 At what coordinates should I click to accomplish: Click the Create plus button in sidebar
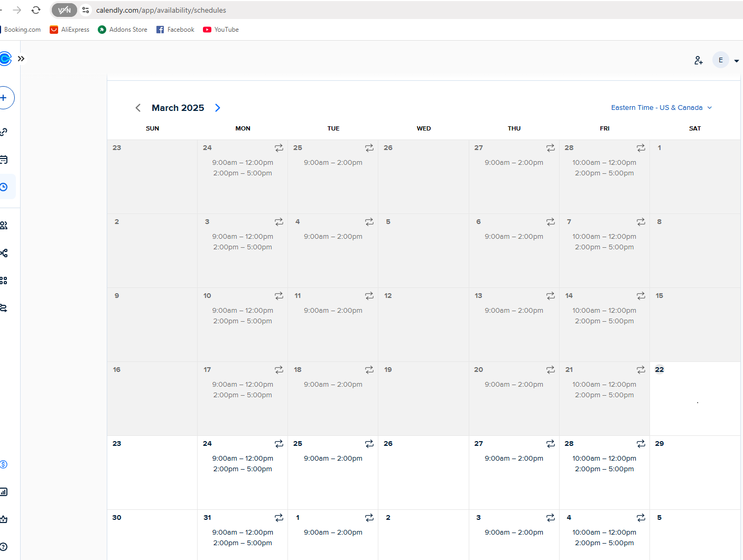4,98
